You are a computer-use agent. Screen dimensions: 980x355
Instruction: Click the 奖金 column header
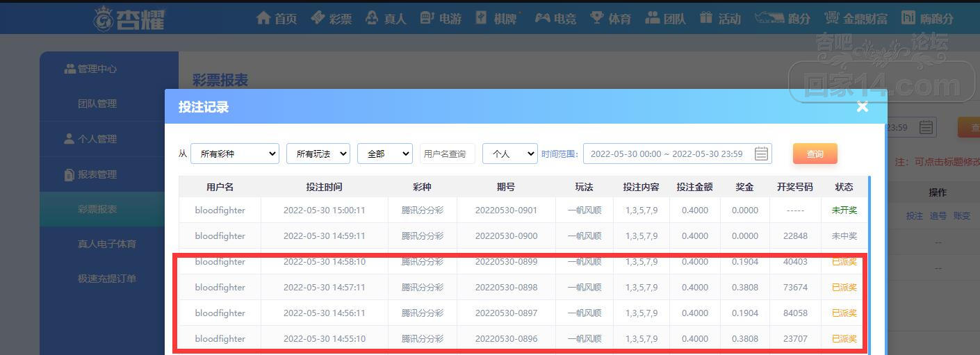(745, 187)
